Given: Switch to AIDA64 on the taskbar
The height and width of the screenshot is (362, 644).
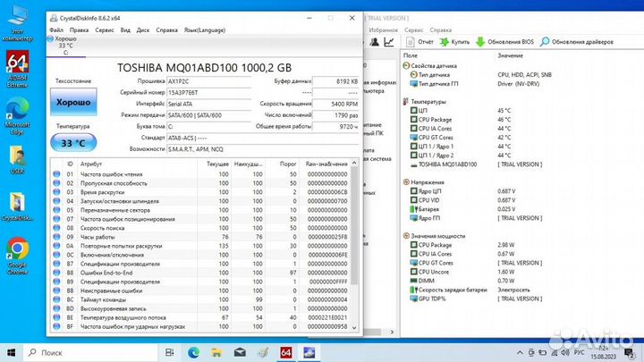Looking at the screenshot, I should click(286, 352).
